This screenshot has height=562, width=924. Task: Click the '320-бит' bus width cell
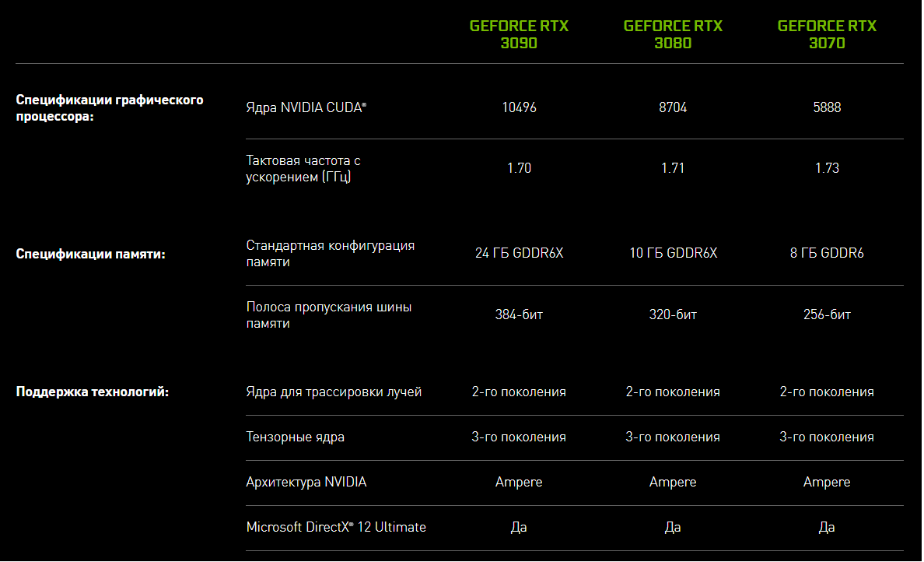673,315
